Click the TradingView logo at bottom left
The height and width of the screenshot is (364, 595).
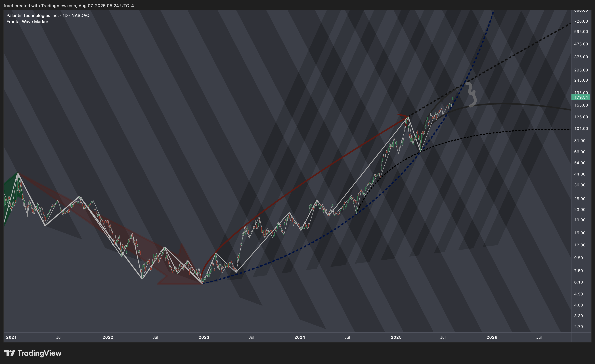point(33,353)
